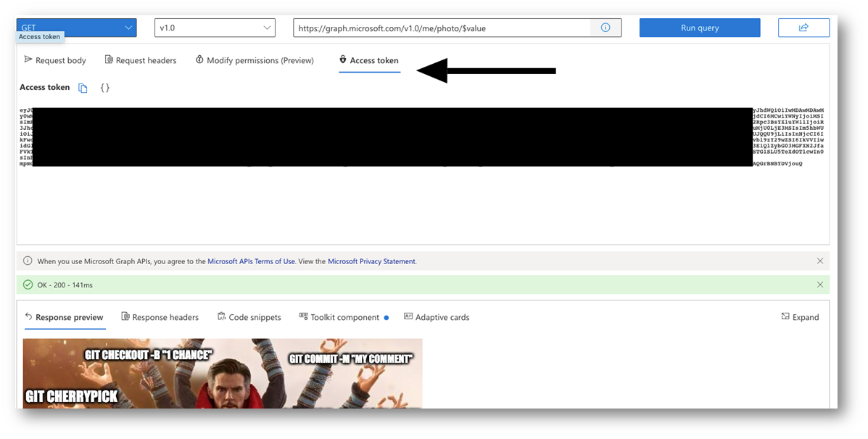Dismiss the terms of use notice

coord(820,260)
